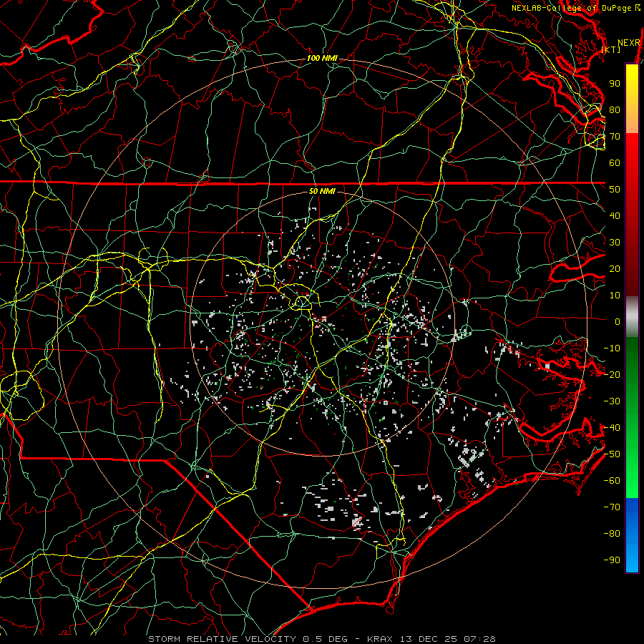
Task: Click the -20 value on velocity scale
Action: (x=612, y=374)
